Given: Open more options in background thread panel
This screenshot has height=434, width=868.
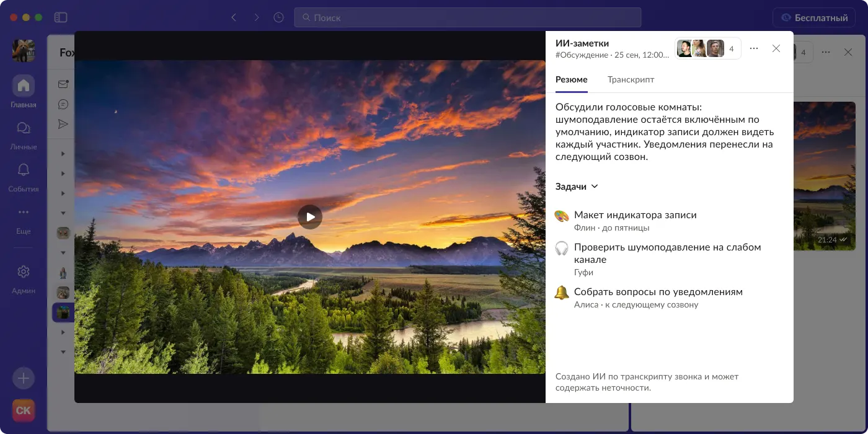Looking at the screenshot, I should click(826, 52).
